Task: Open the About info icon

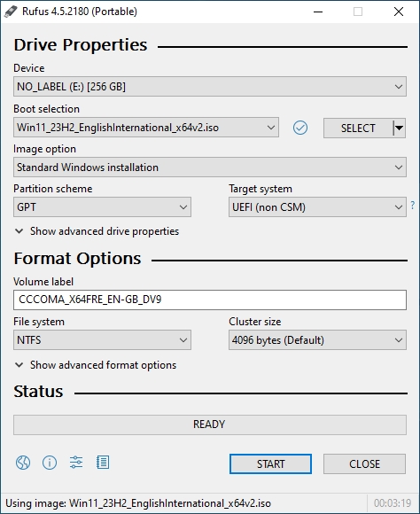Action: (50, 463)
